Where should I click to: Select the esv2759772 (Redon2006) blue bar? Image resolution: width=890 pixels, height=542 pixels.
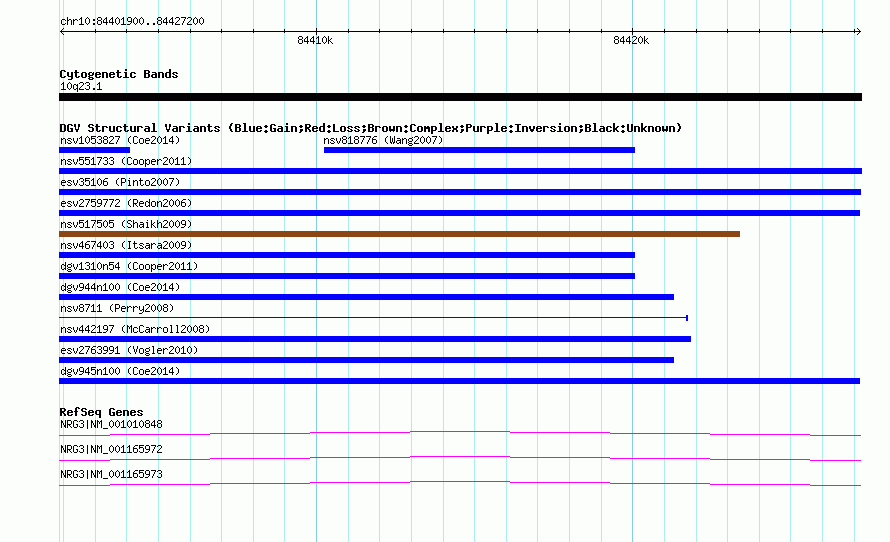coord(459,213)
